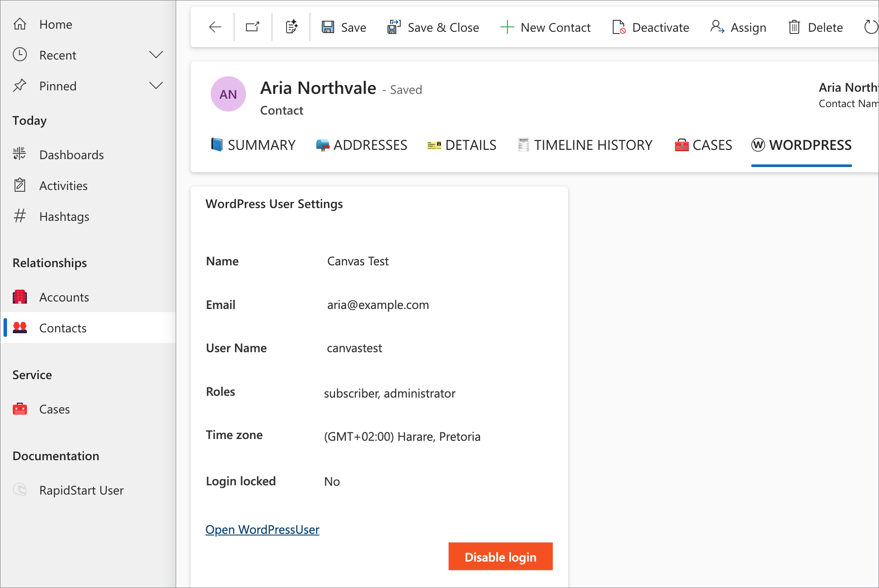Click the Save & Close label
This screenshot has height=588, width=879.
[443, 27]
